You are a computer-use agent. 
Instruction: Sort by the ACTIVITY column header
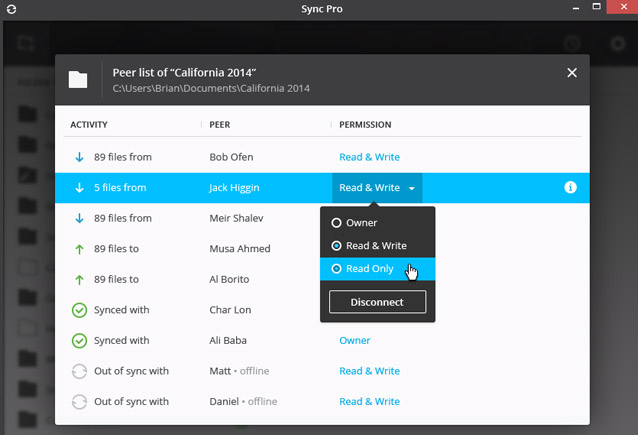point(89,125)
